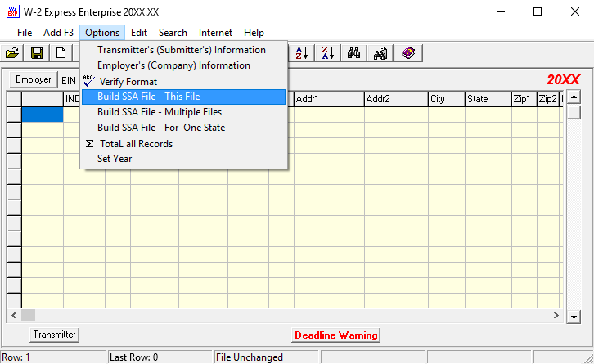594x364 pixels.
Task: Open the help book icon
Action: pos(407,53)
